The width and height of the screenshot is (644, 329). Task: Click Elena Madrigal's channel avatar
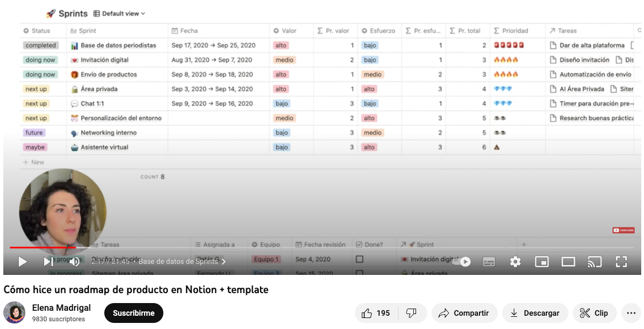click(x=14, y=313)
